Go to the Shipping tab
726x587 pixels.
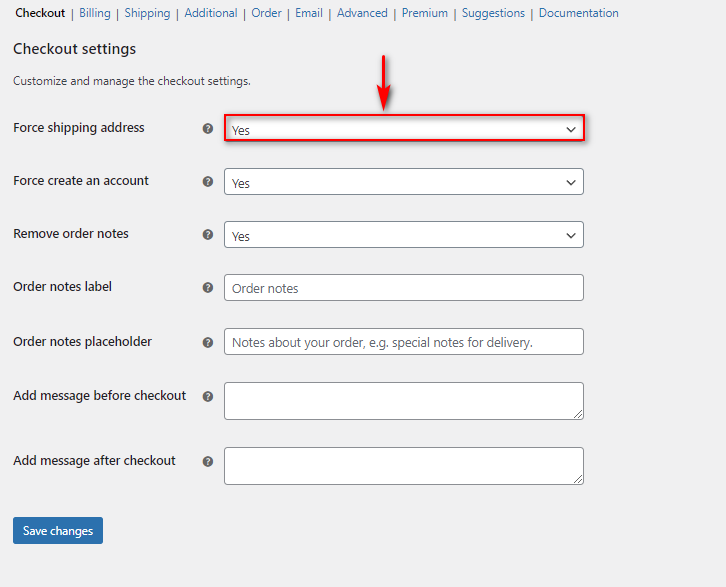(x=147, y=13)
